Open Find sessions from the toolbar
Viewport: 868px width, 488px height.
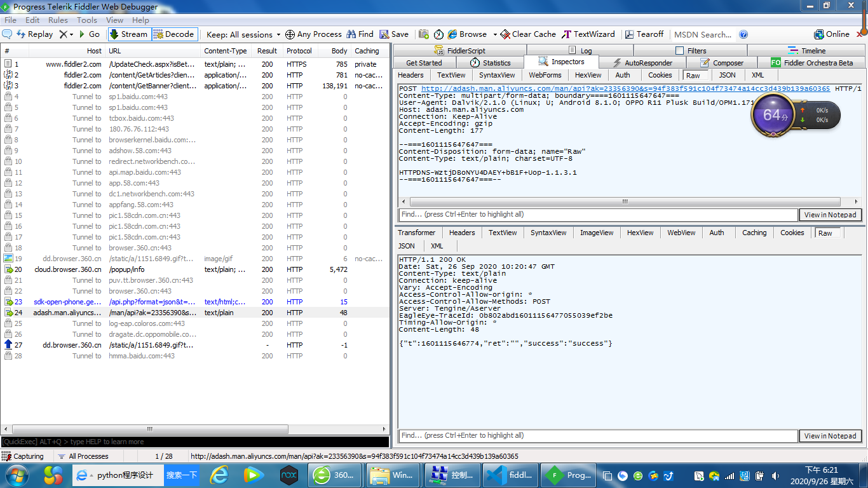[359, 34]
